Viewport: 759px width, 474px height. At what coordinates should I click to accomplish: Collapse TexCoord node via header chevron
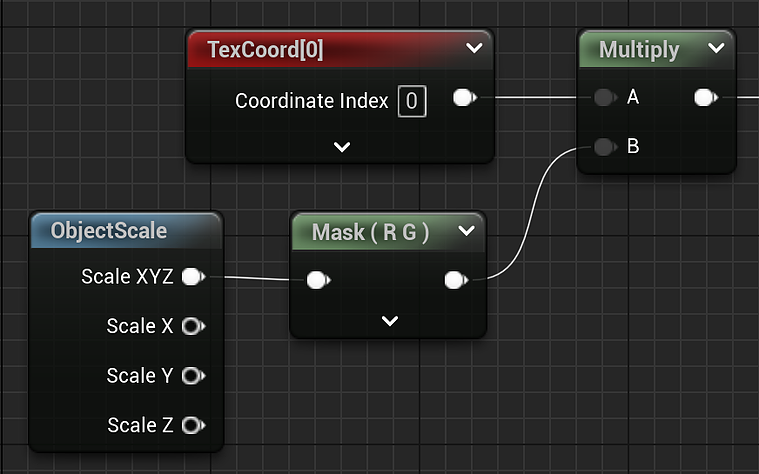(x=474, y=48)
